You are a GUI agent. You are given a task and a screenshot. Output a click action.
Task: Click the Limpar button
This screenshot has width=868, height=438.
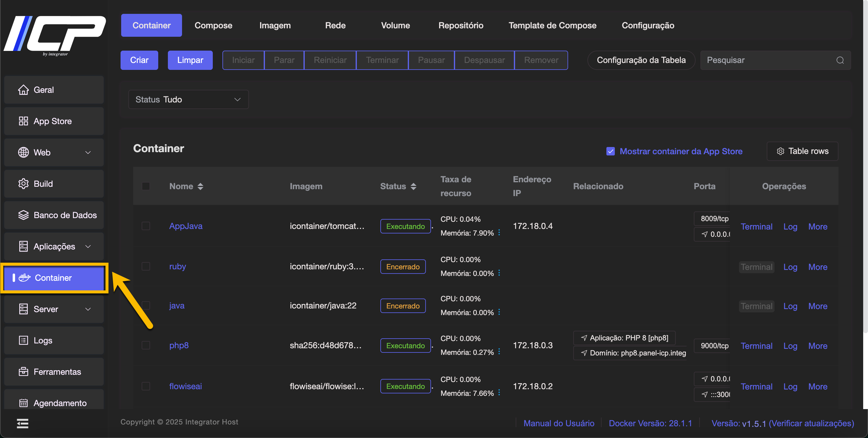coord(190,60)
